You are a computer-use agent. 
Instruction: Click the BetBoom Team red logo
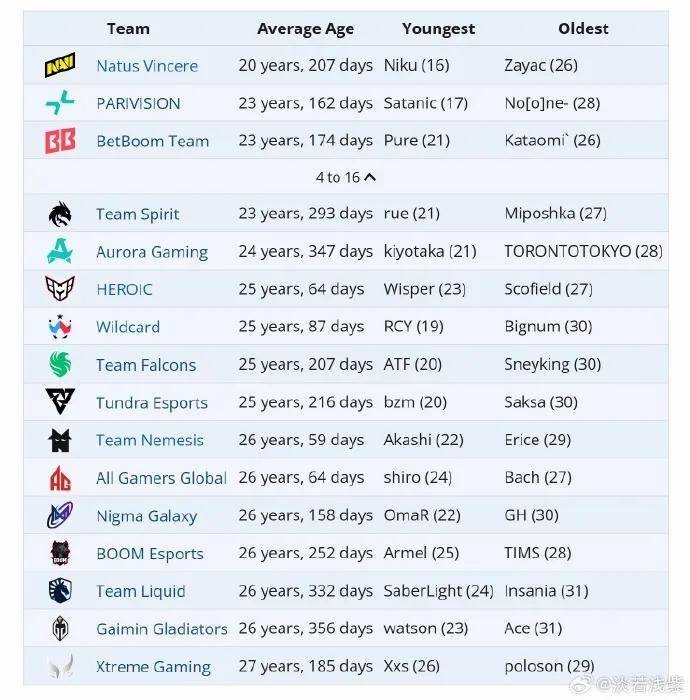pyautogui.click(x=60, y=141)
